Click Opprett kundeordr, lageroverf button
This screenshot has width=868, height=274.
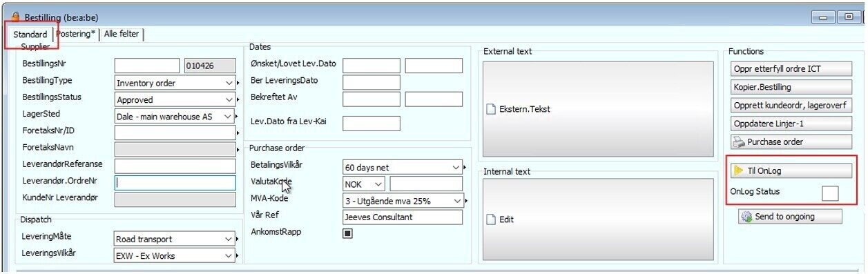pyautogui.click(x=791, y=106)
